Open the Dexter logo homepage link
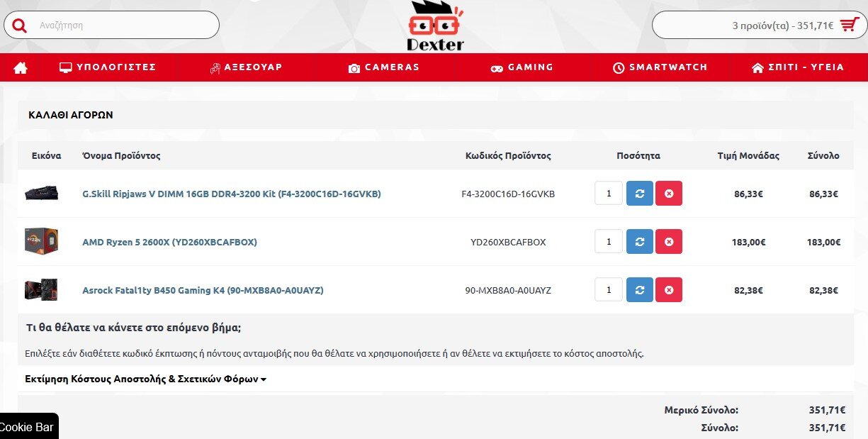The image size is (868, 439). [x=435, y=26]
